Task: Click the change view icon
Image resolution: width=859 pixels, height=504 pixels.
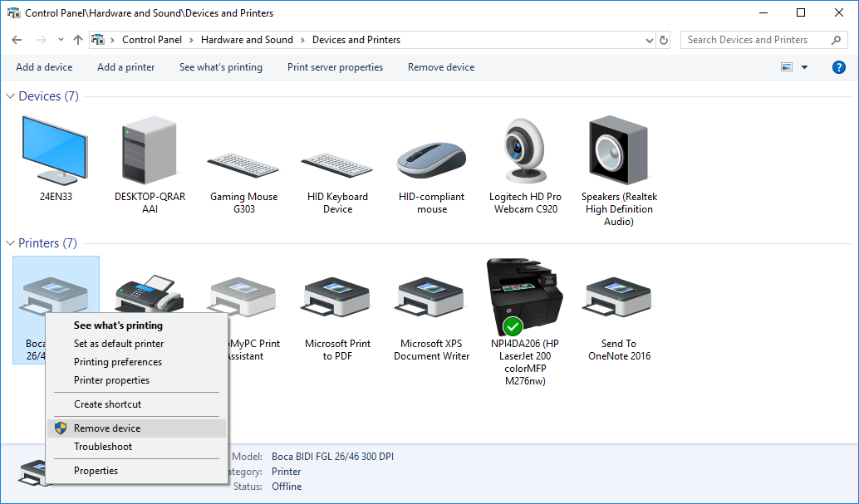Action: tap(787, 67)
